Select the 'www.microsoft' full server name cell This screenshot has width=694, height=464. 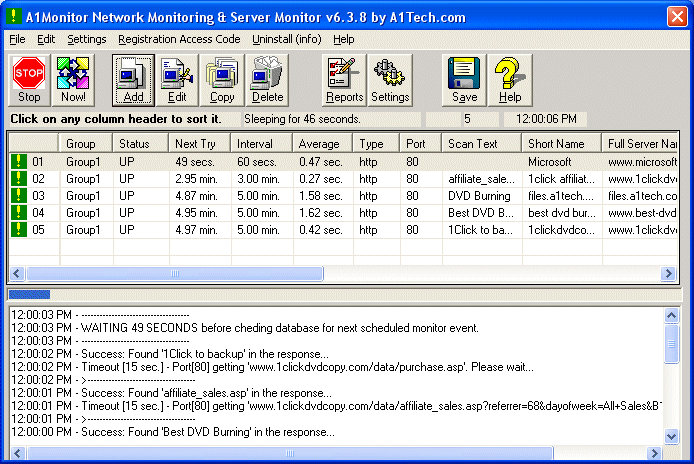point(640,162)
